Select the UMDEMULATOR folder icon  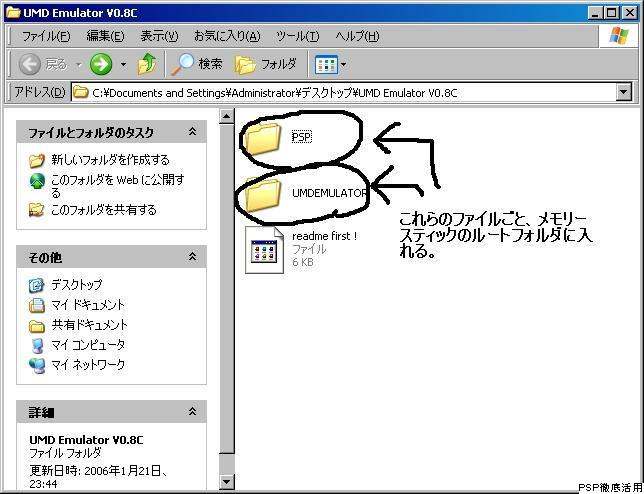(262, 195)
